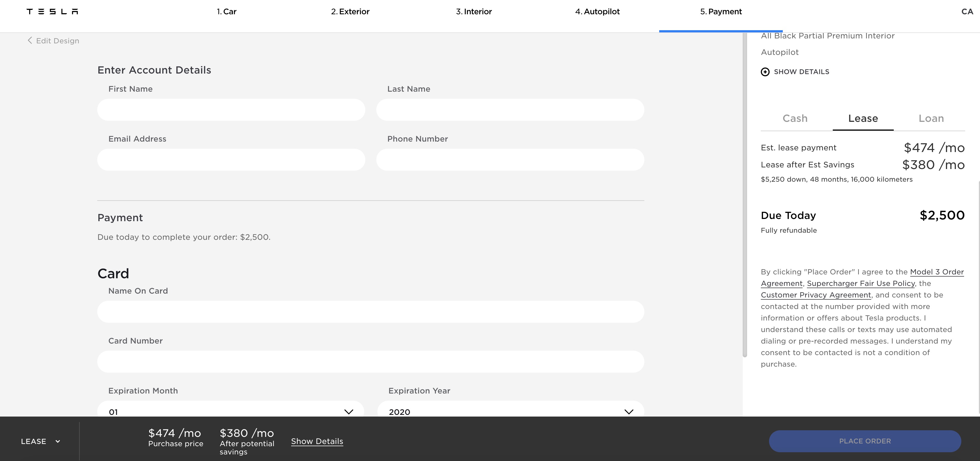This screenshot has height=461, width=980.
Task: Click the Tesla logo
Action: 52,12
